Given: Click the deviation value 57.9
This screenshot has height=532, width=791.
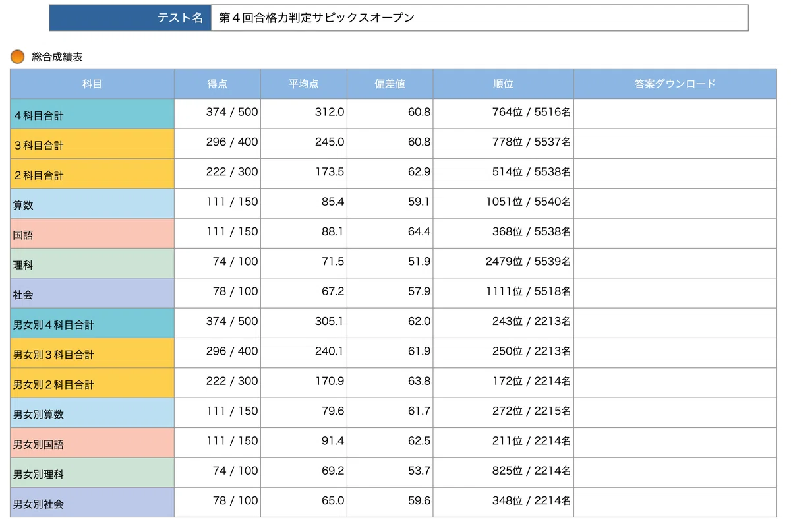Looking at the screenshot, I should point(419,291).
